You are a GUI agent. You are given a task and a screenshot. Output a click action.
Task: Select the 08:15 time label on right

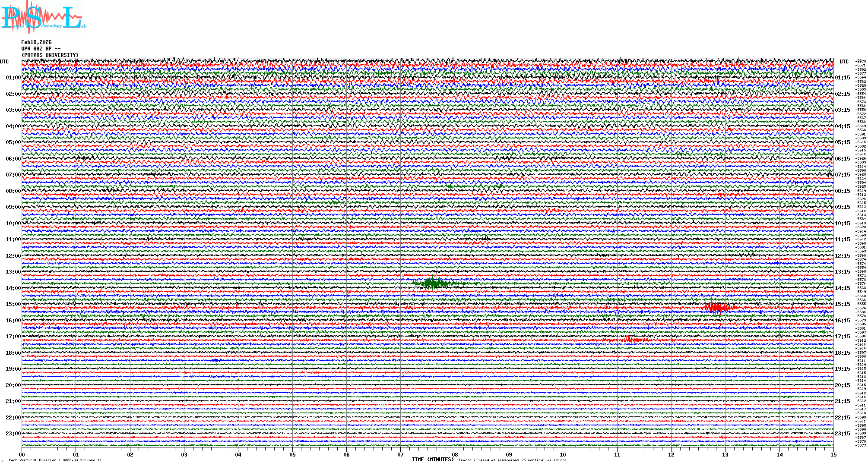(x=842, y=191)
